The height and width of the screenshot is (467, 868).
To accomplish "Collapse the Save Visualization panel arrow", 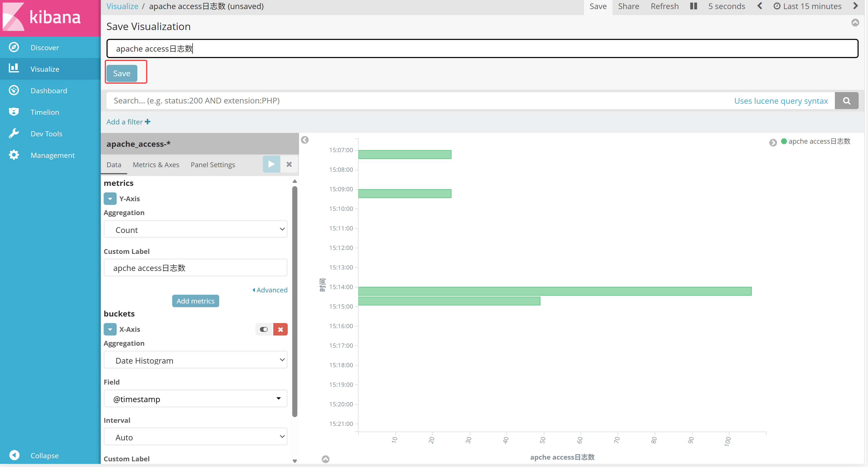I will point(855,23).
